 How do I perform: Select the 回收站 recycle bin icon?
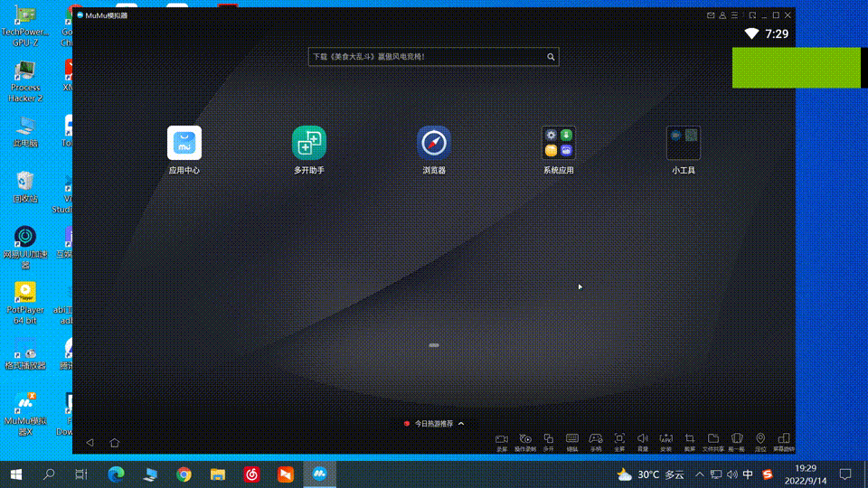(25, 187)
